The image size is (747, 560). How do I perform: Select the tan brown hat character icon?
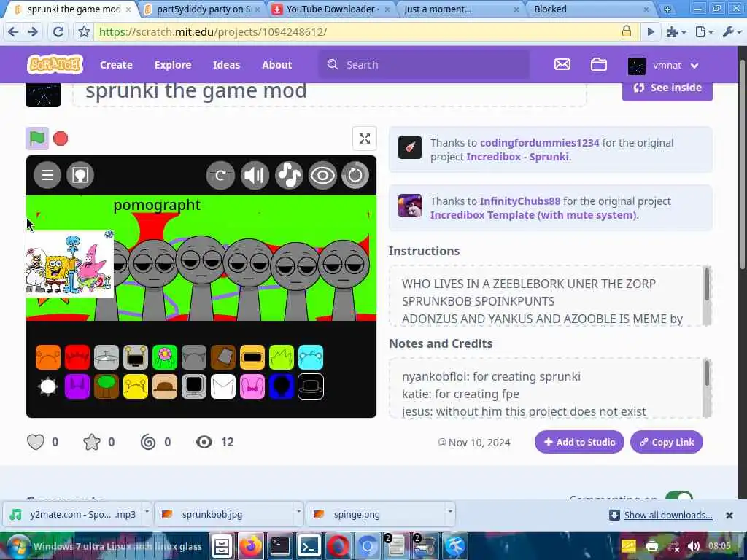point(165,386)
